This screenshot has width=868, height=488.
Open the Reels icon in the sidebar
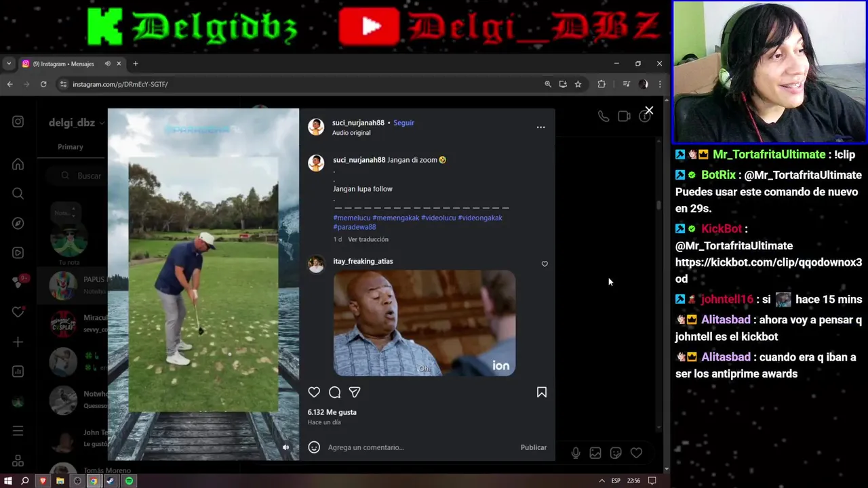(x=18, y=253)
